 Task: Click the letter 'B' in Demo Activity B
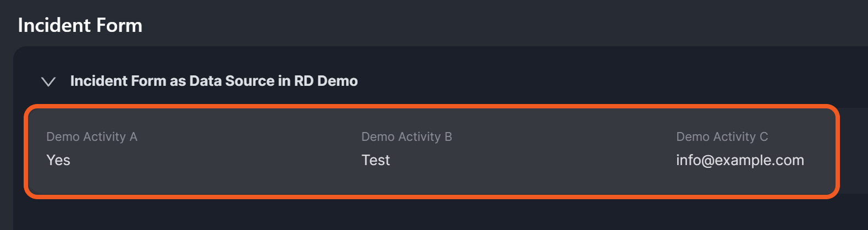point(448,136)
